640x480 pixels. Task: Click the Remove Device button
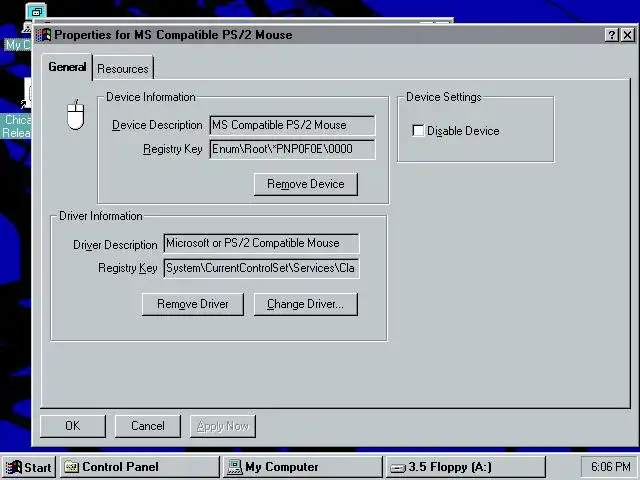[306, 184]
